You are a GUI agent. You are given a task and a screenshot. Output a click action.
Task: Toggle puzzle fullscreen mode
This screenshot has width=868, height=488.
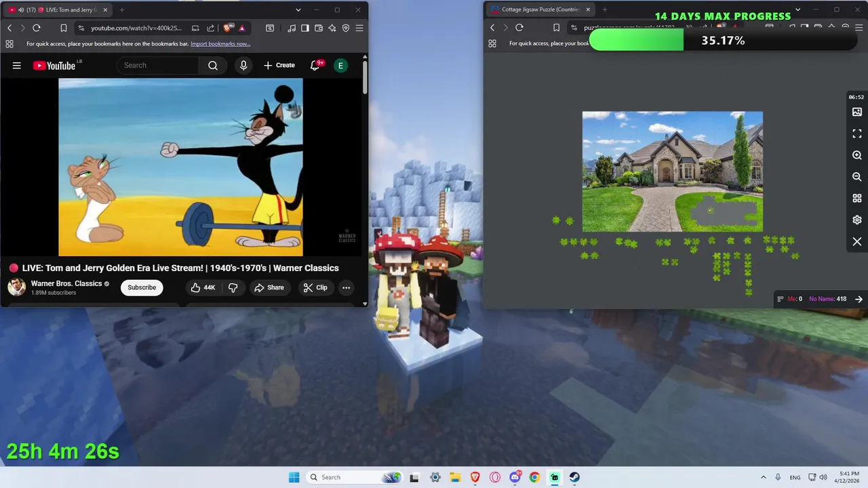point(857,134)
